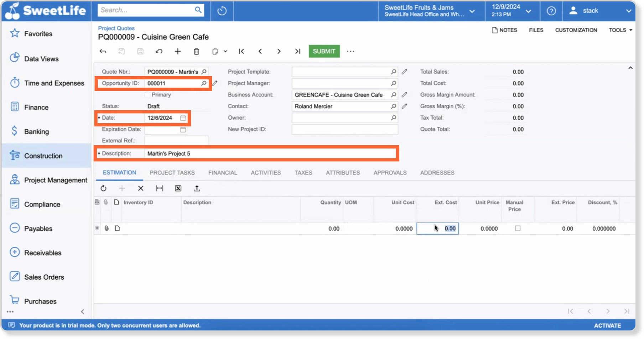The image size is (644, 339).
Task: Collapse the left navigation sidebar
Action: pos(82,312)
